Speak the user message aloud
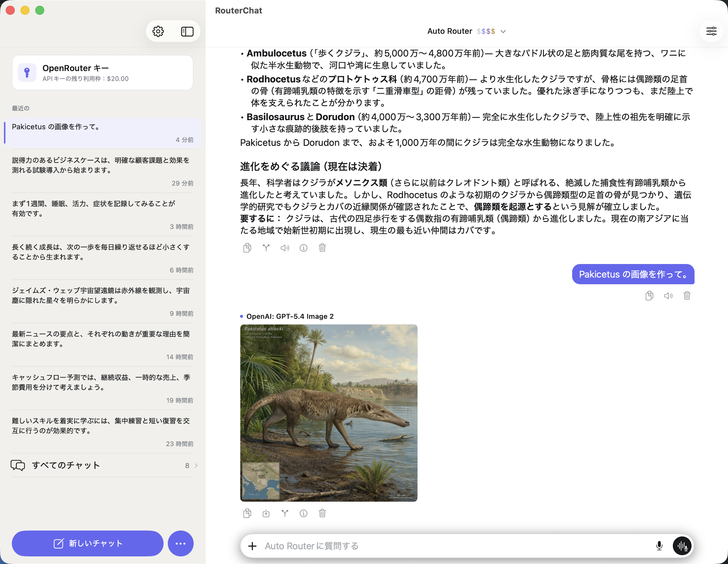The width and height of the screenshot is (728, 564). (x=668, y=296)
